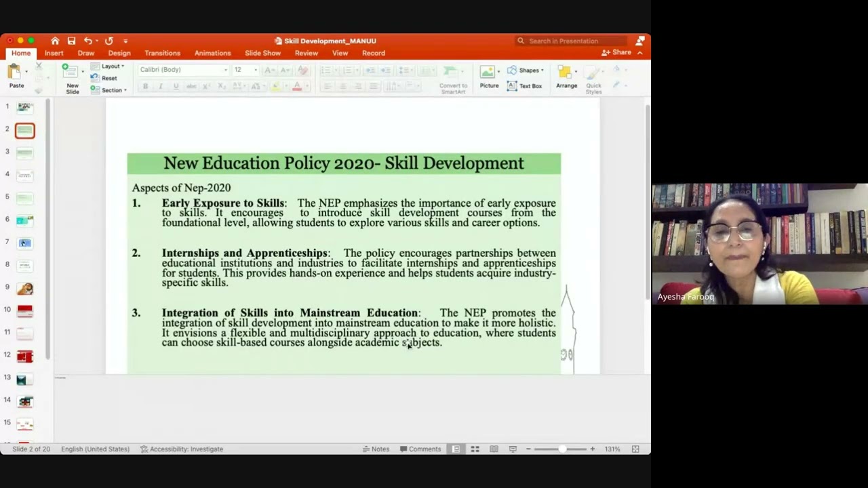
Task: Customize the Quick Access Toolbar
Action: point(125,41)
